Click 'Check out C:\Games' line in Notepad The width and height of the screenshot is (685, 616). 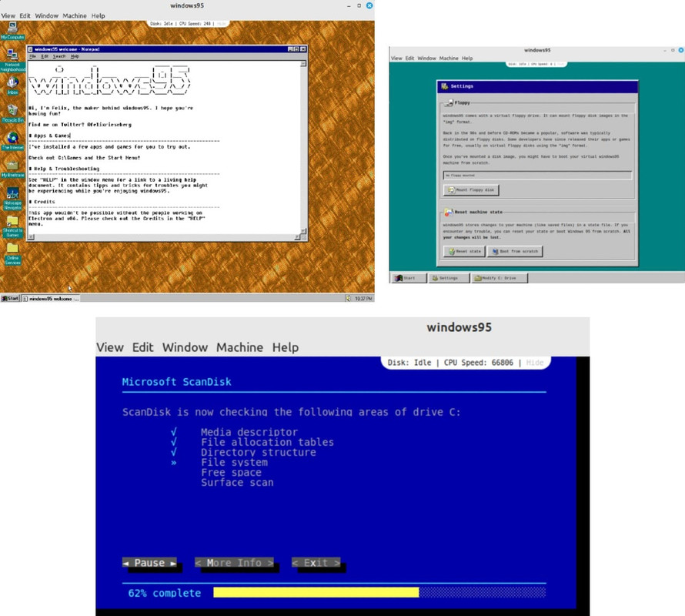tap(85, 158)
